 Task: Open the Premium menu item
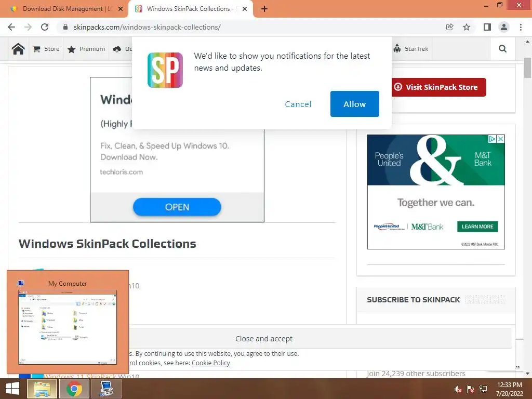coord(86,49)
